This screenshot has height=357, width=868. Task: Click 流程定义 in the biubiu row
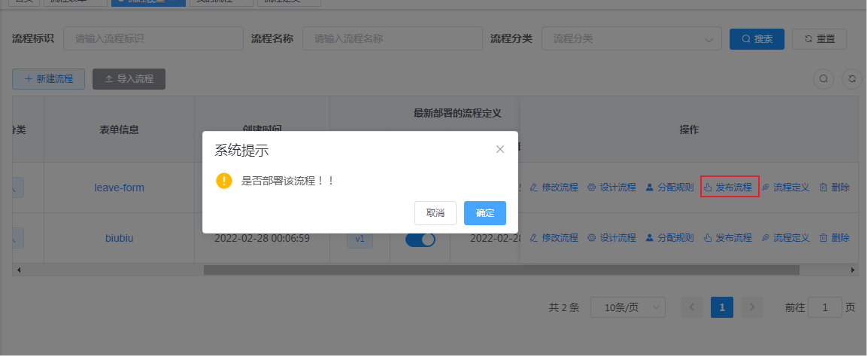pos(785,238)
